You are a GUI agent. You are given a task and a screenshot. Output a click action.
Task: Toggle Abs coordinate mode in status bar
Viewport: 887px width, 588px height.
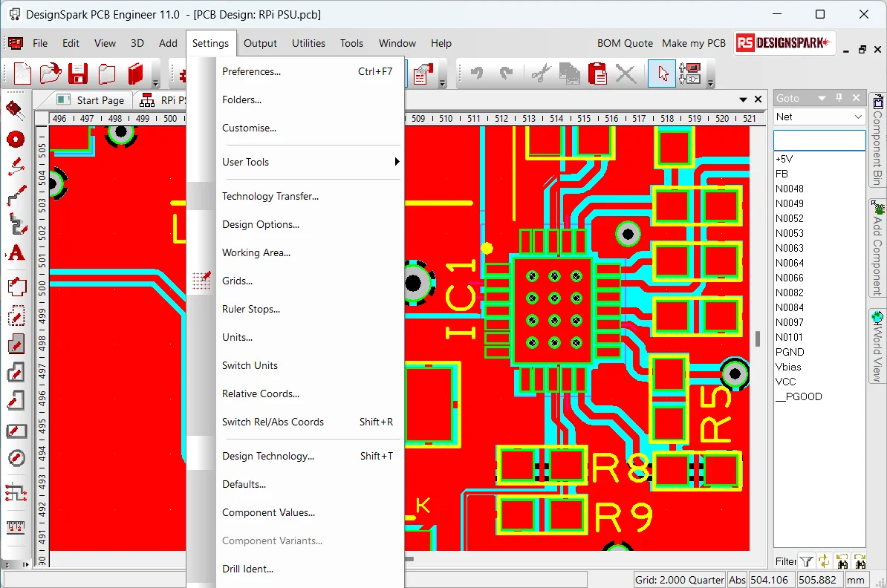click(738, 579)
